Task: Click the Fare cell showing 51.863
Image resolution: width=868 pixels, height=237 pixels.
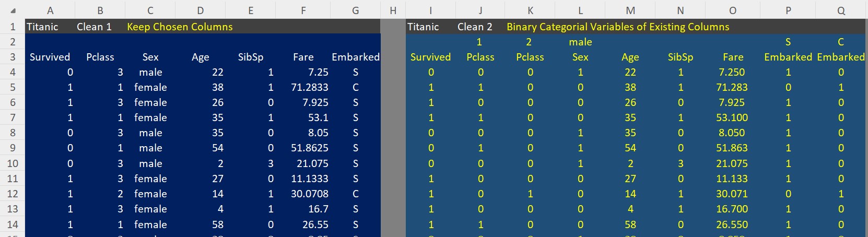Action: click(x=732, y=148)
